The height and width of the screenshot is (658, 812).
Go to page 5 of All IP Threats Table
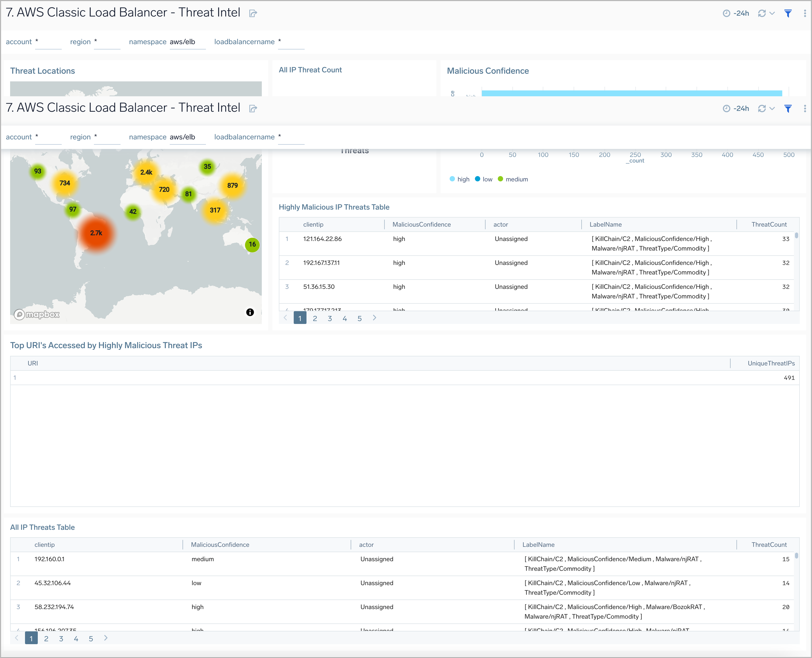click(91, 639)
